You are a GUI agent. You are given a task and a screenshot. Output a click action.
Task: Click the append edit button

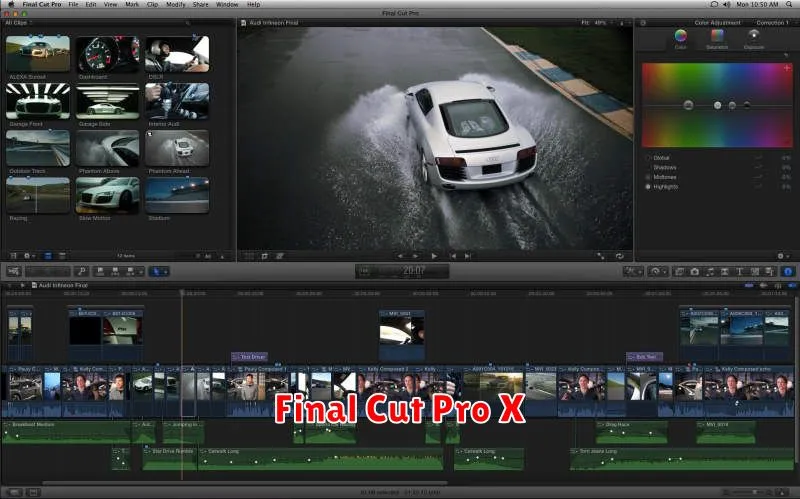(130, 271)
